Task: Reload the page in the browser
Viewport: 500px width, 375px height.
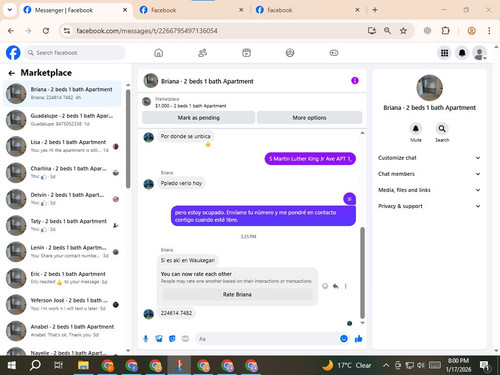Action: click(x=46, y=31)
